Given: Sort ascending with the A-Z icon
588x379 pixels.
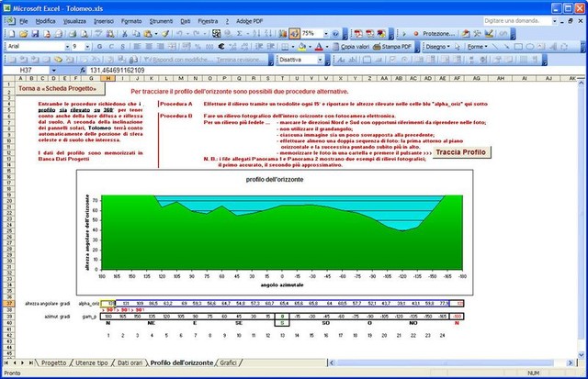Looking at the screenshot, I should click(x=256, y=34).
